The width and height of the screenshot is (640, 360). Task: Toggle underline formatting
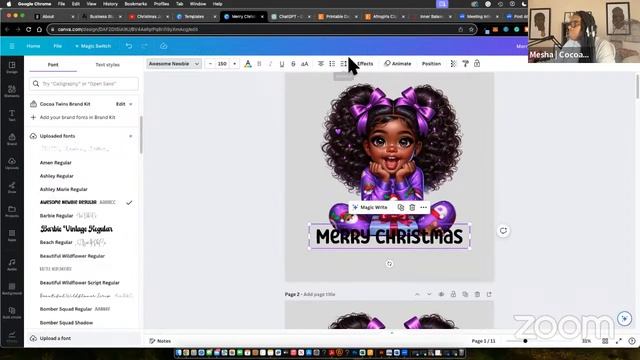point(282,64)
